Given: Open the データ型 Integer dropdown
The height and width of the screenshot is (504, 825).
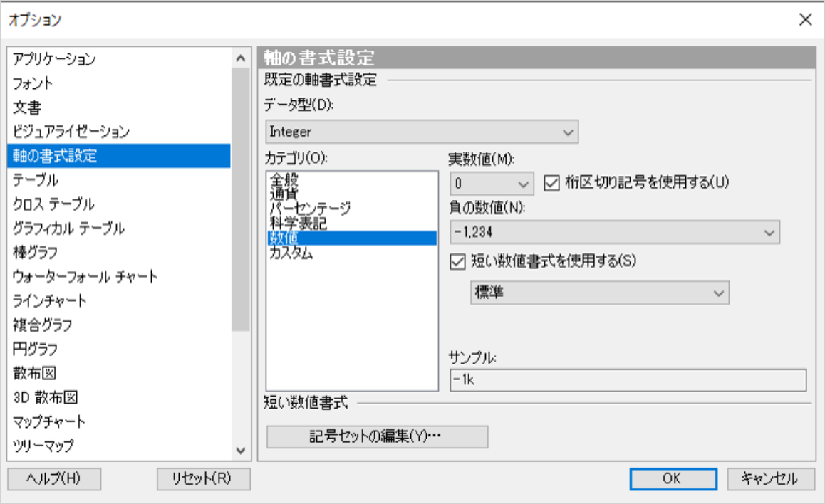Looking at the screenshot, I should tap(422, 132).
